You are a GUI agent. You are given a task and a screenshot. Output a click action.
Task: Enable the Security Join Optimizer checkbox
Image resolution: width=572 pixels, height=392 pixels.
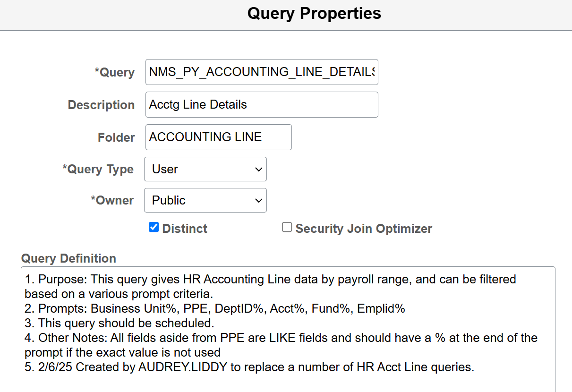point(287,228)
